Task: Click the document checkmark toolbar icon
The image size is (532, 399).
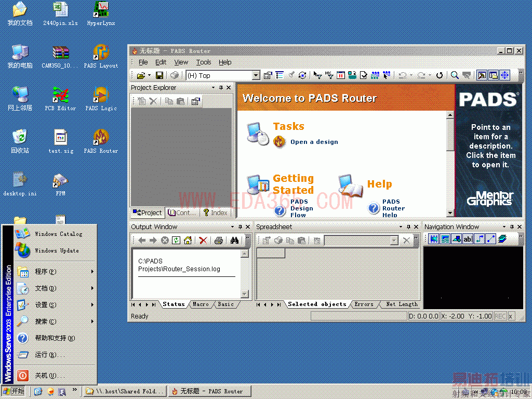Action: [x=363, y=75]
